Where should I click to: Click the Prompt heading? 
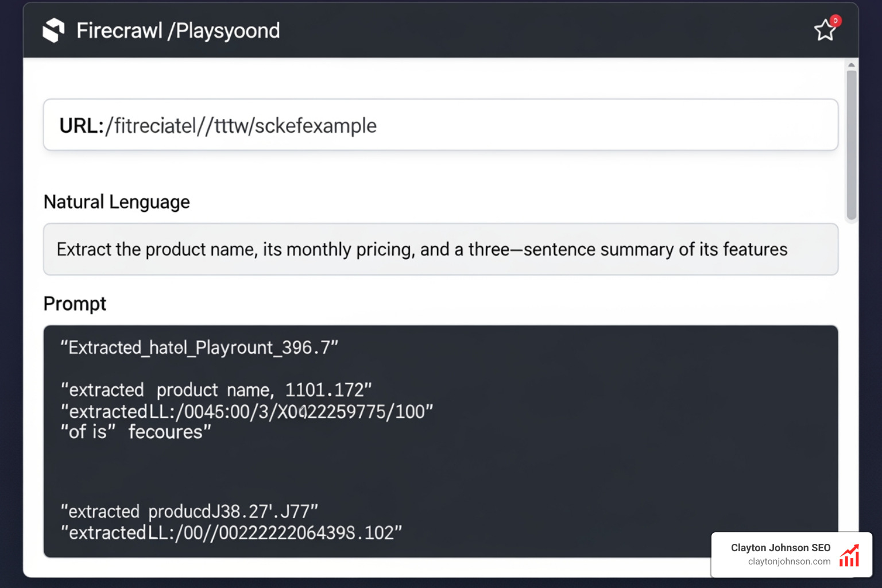[x=75, y=304]
